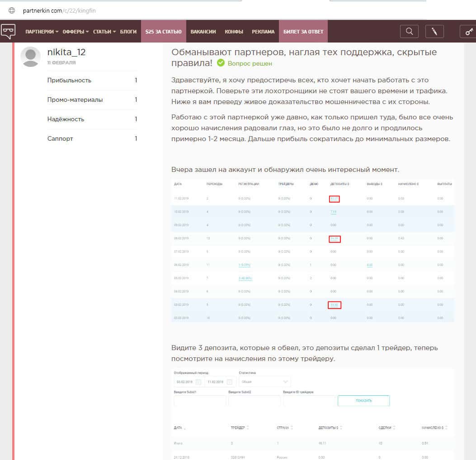The image size is (476, 460).
Task: Click the '$25 за статью' button
Action: [x=163, y=32]
